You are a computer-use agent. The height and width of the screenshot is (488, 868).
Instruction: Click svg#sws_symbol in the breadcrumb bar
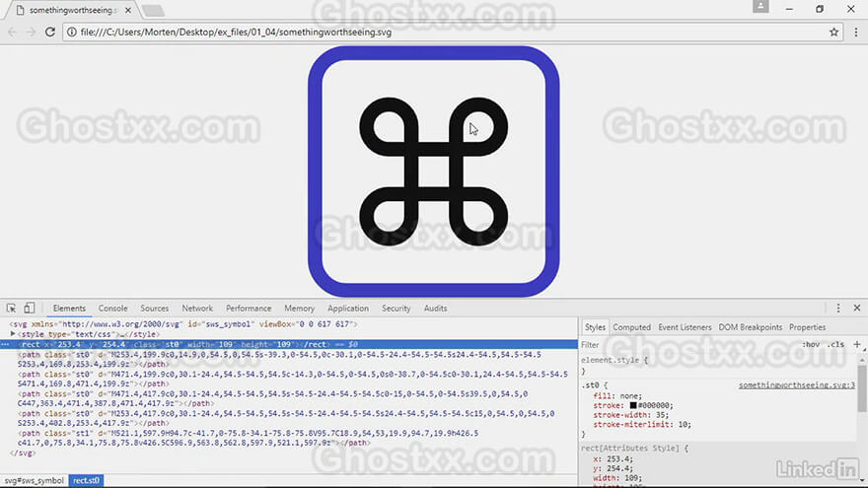tap(35, 480)
